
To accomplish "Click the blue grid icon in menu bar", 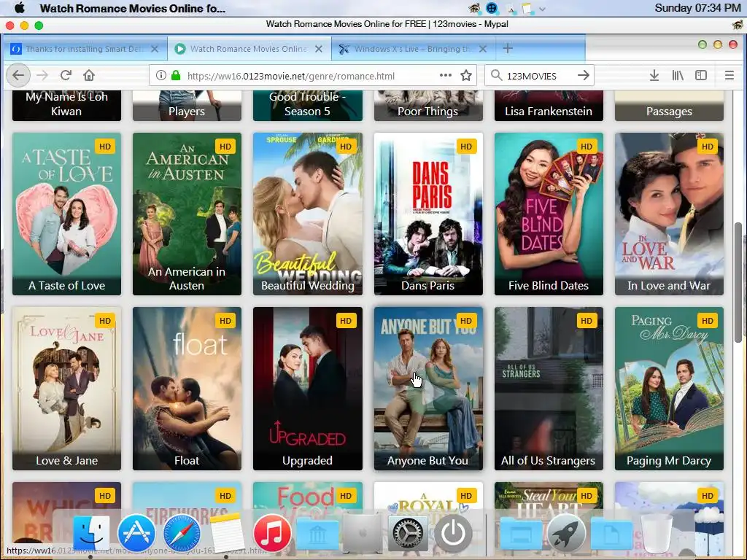I will [492, 8].
